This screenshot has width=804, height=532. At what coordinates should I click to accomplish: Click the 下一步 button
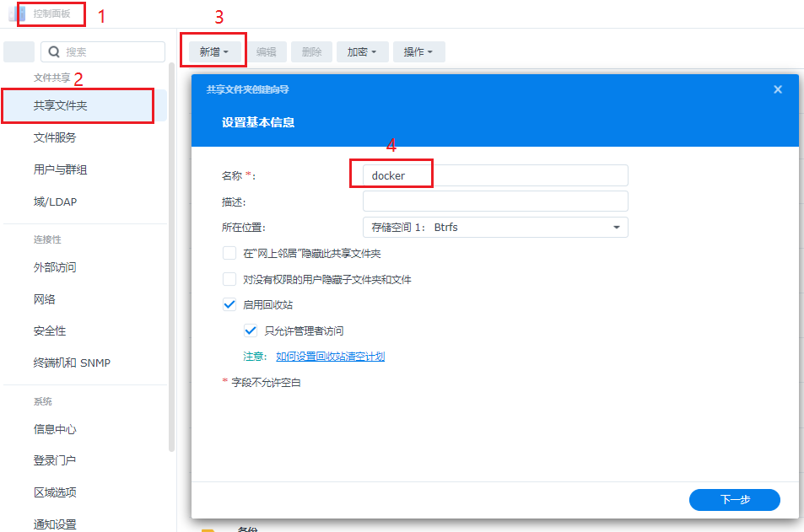[734, 500]
